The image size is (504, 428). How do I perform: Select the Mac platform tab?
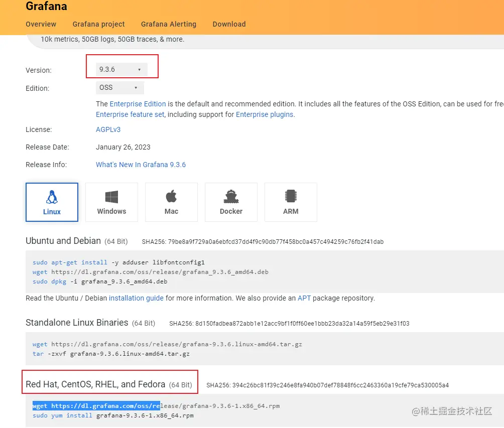click(171, 202)
